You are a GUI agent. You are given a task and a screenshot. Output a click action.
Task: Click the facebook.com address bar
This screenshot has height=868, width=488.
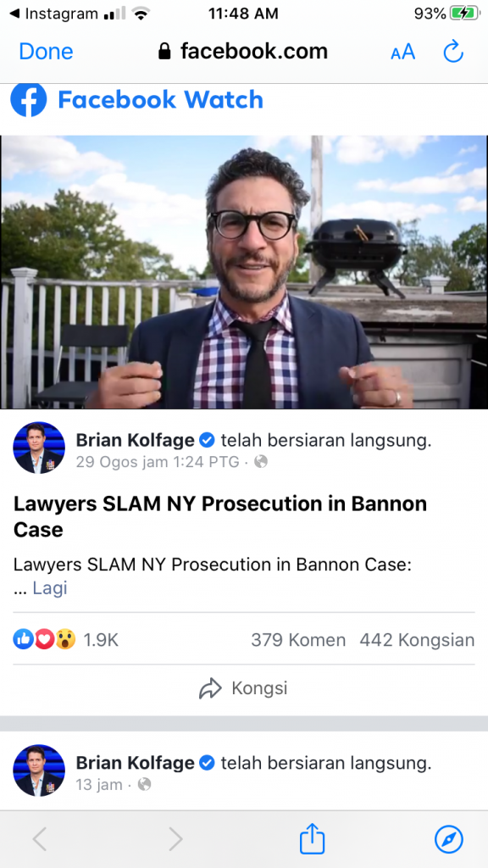[x=243, y=52]
